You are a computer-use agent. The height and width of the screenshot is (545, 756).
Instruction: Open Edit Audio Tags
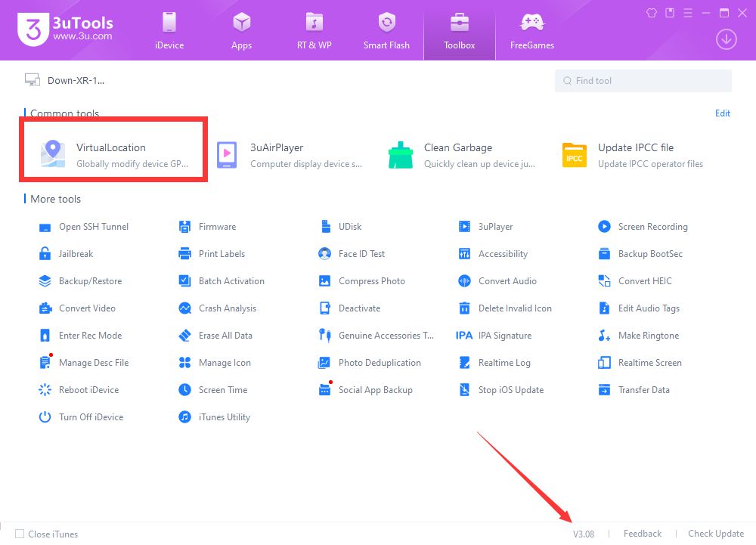point(639,308)
